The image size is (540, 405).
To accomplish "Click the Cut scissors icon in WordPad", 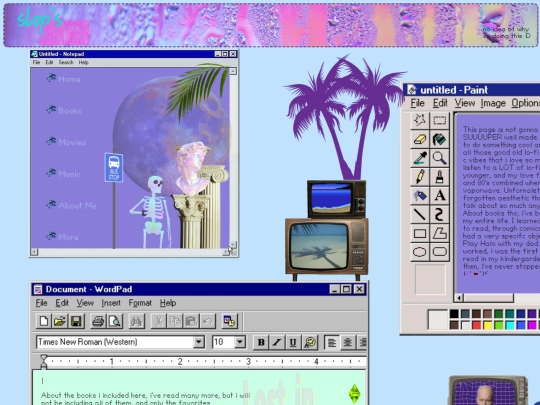I will (158, 321).
